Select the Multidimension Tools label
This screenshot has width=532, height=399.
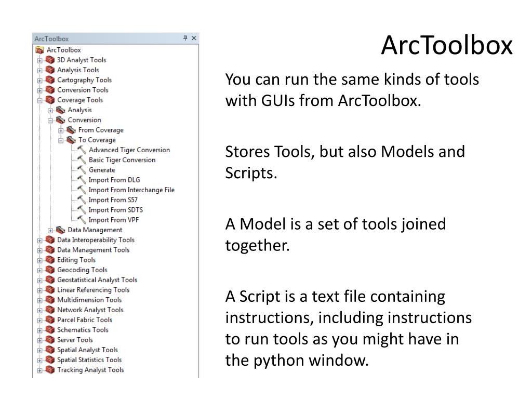tap(89, 300)
